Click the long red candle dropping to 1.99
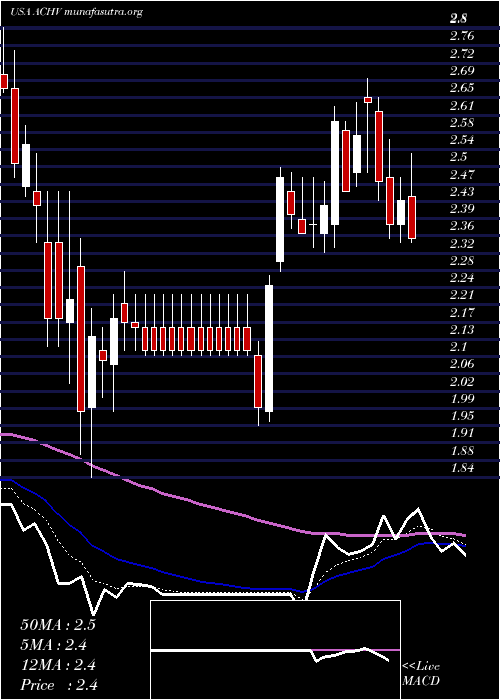The width and height of the screenshot is (500, 700). point(81,339)
